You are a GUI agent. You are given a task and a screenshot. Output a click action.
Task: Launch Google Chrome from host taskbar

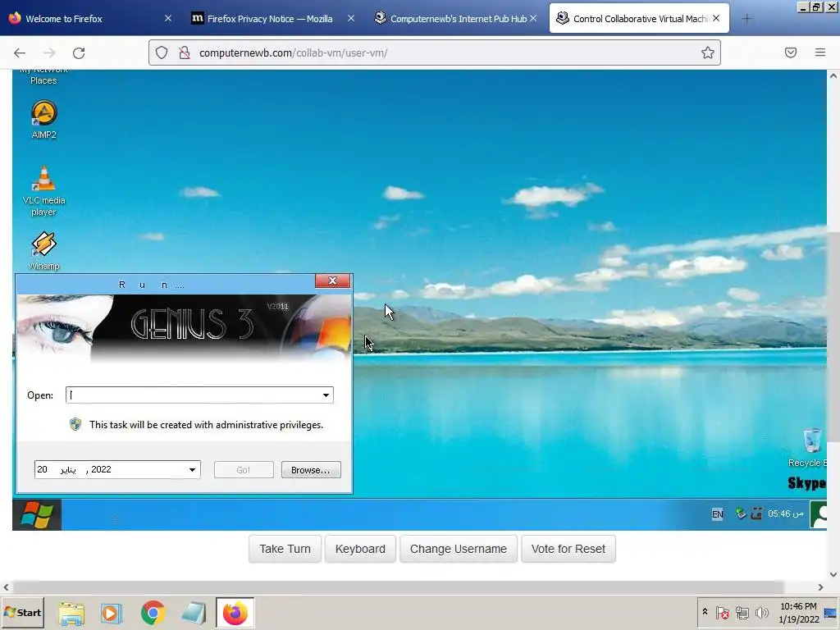(x=153, y=613)
